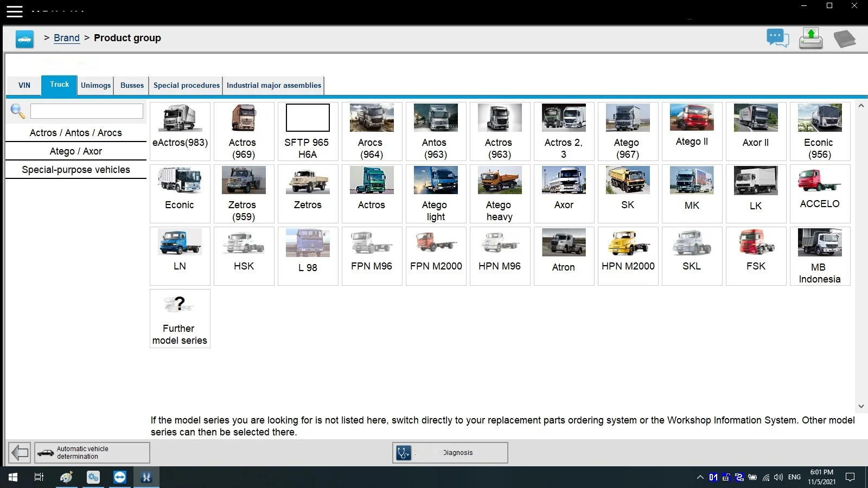
Task: Open the notification center icon
Action: click(850, 477)
